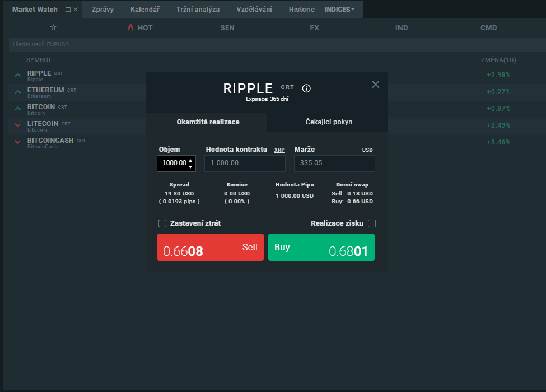This screenshot has width=546, height=392.
Task: Click the +0.27% change value
Action: [x=498, y=91]
